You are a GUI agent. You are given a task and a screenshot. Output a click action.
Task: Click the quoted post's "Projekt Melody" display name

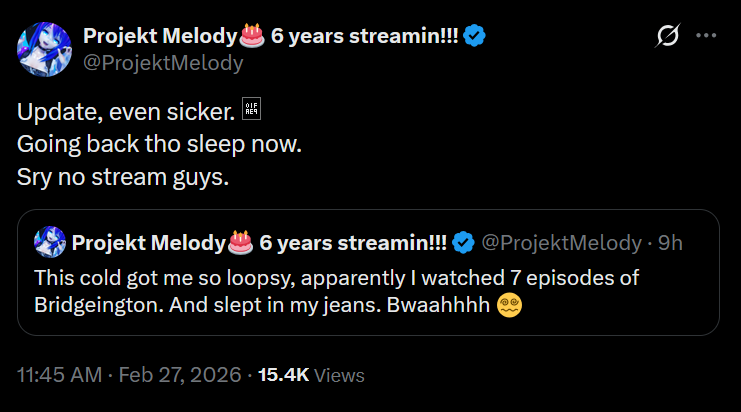coord(148,242)
